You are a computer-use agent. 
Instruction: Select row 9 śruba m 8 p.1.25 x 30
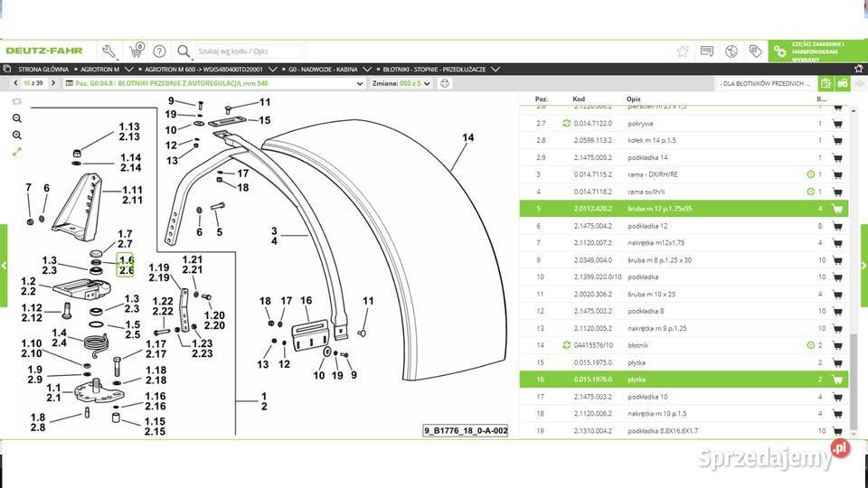pyautogui.click(x=684, y=260)
